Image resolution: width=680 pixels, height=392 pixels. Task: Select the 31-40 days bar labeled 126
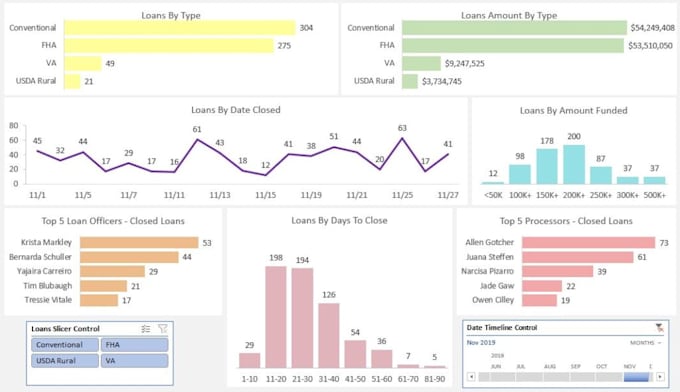pos(329,335)
